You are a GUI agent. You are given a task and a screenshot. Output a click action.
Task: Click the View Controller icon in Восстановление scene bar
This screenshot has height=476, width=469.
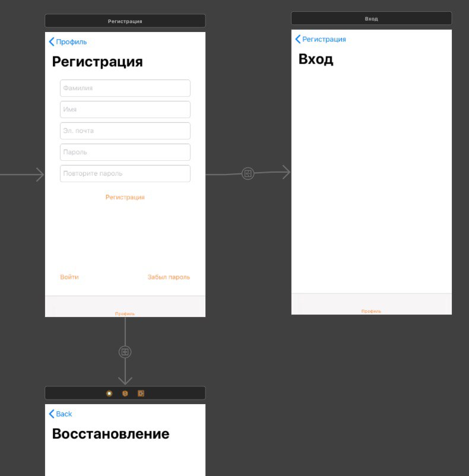pos(109,394)
